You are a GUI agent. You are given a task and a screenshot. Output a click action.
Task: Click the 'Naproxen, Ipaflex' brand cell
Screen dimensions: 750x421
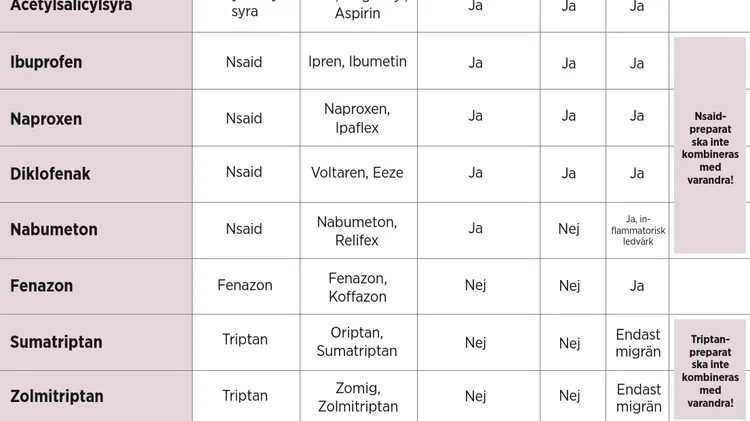[x=359, y=118]
